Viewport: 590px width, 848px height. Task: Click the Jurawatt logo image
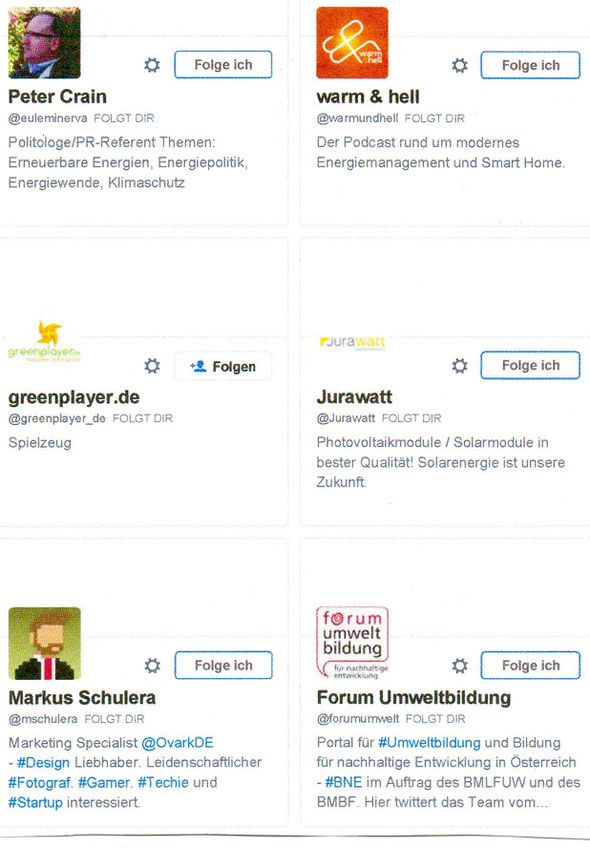352,343
